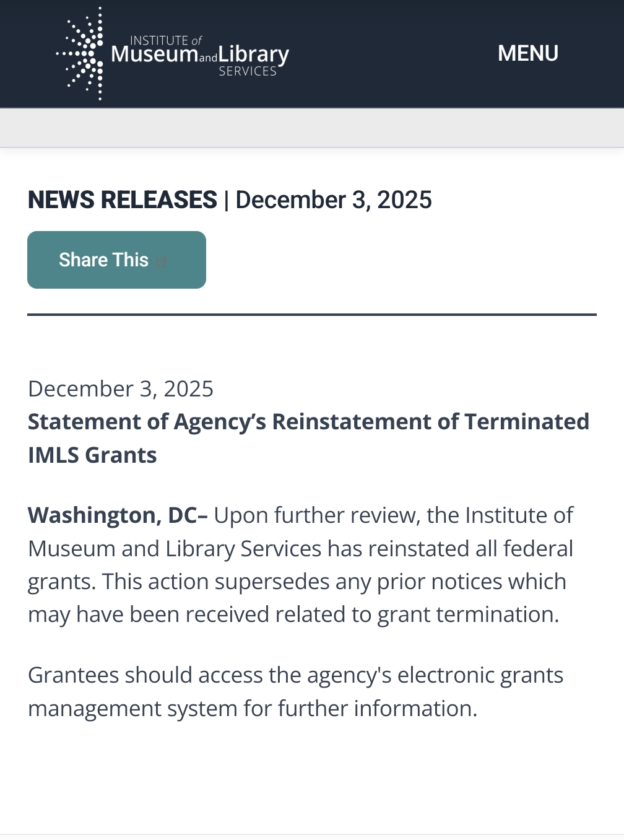Click the NEWS RELEASES heading
This screenshot has width=624, height=840.
click(x=123, y=200)
